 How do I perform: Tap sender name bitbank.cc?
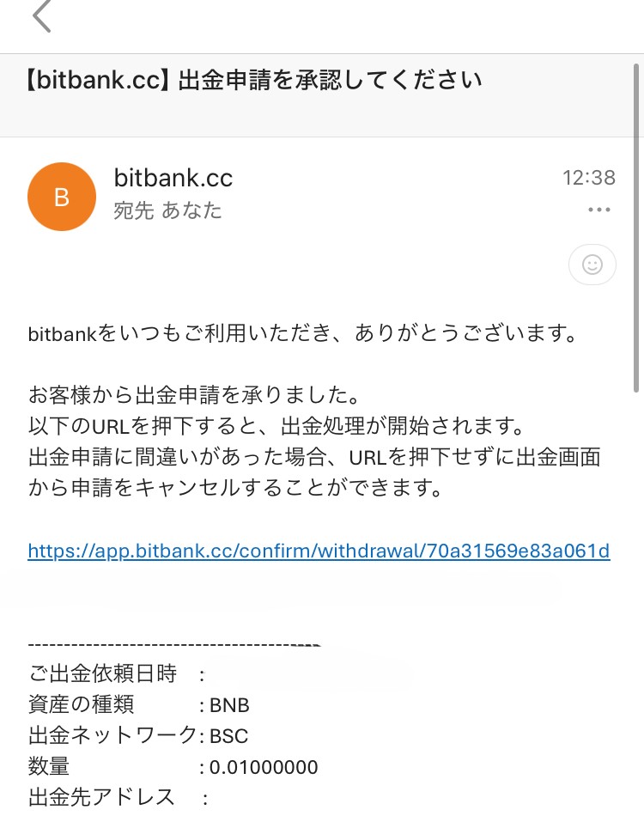(x=173, y=179)
